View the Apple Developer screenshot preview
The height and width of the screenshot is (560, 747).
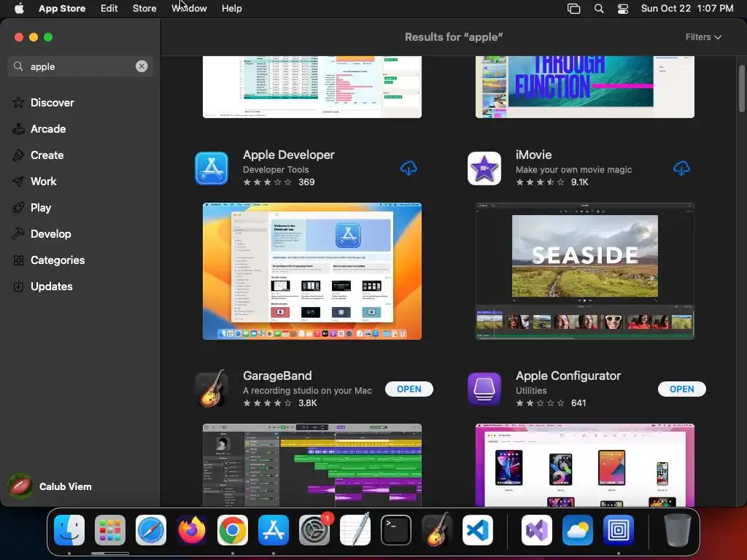point(312,271)
